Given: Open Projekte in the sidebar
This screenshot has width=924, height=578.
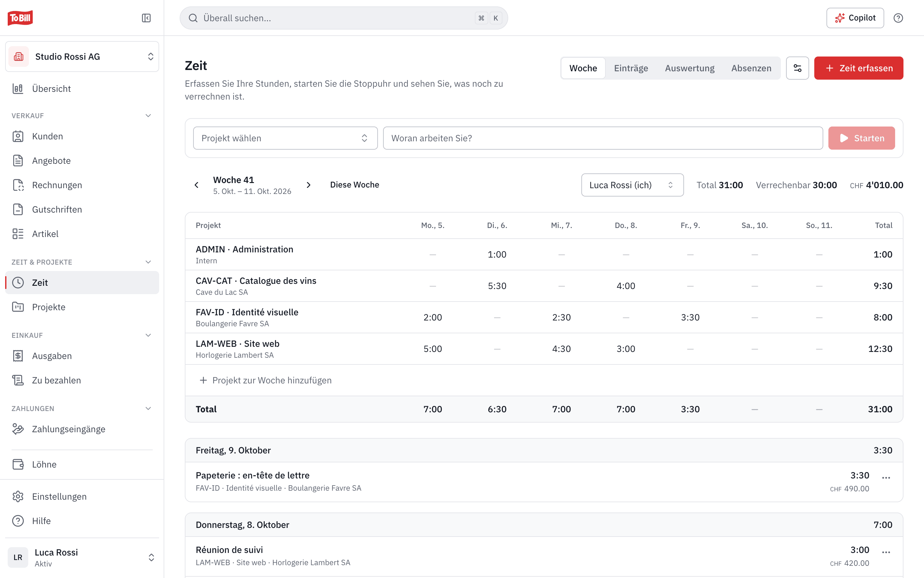Looking at the screenshot, I should (x=82, y=307).
